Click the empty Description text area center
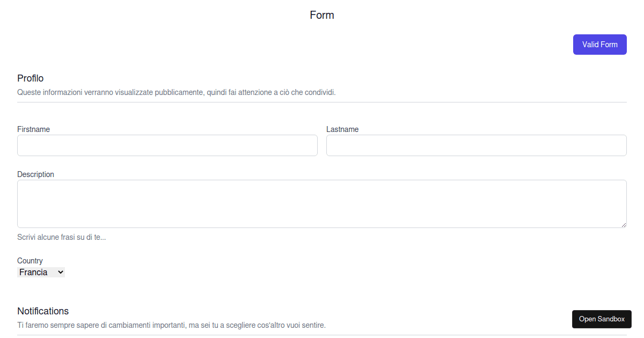Screen dimensions: 644x338 pos(322,204)
